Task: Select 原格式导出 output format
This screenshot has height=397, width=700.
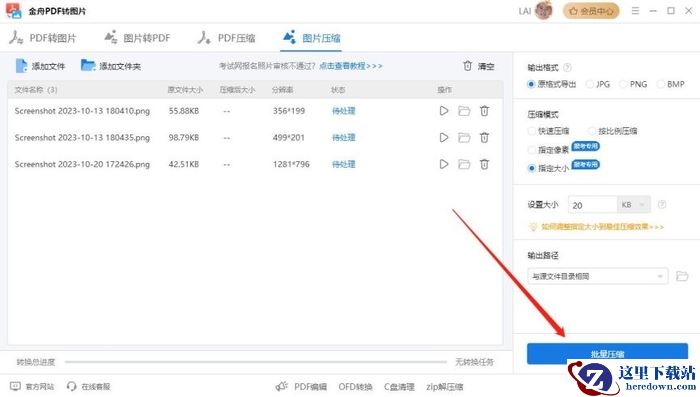Action: (552, 84)
